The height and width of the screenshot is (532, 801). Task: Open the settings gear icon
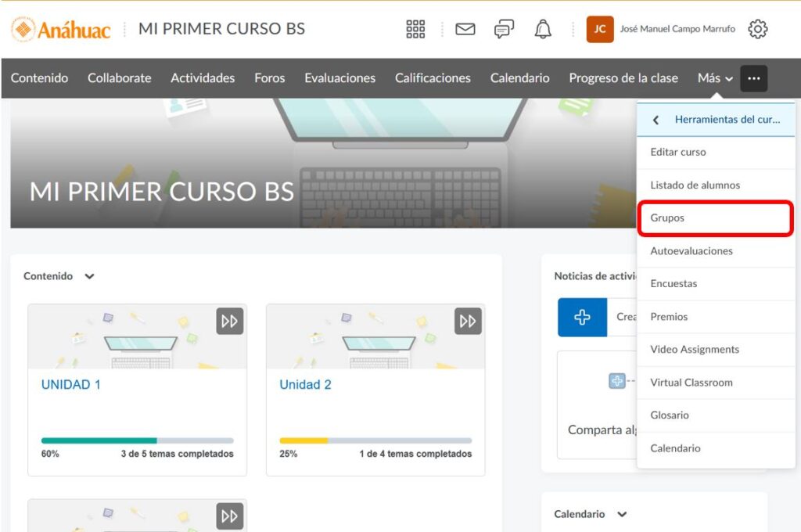(757, 30)
